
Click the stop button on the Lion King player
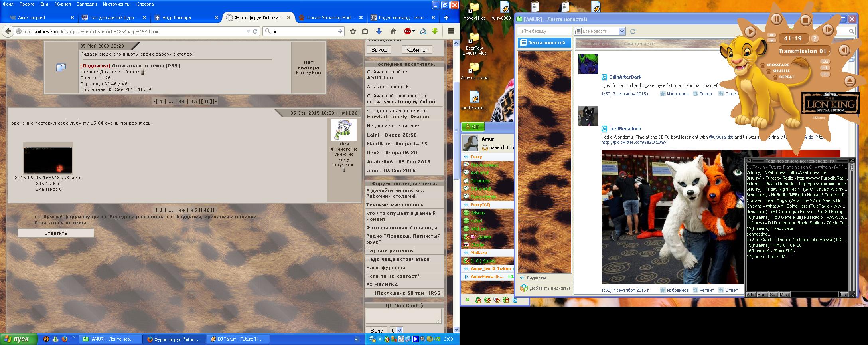click(805, 20)
